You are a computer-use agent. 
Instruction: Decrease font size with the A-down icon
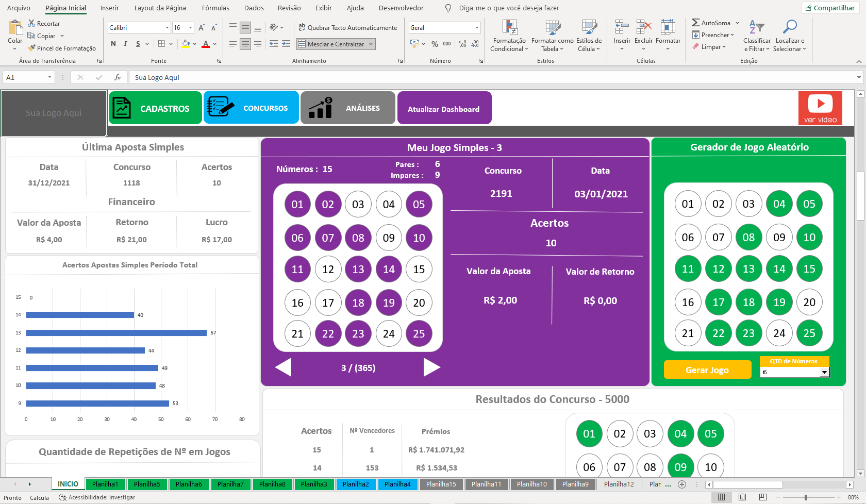pyautogui.click(x=214, y=27)
